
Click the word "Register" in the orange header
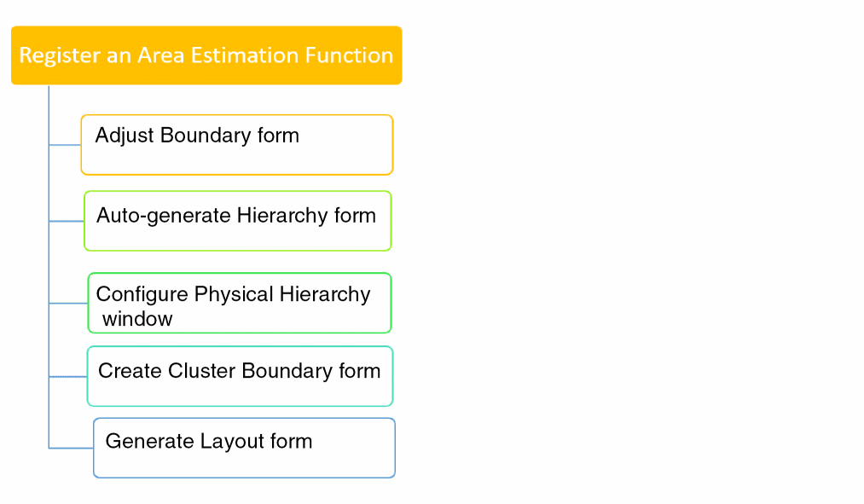click(x=55, y=55)
